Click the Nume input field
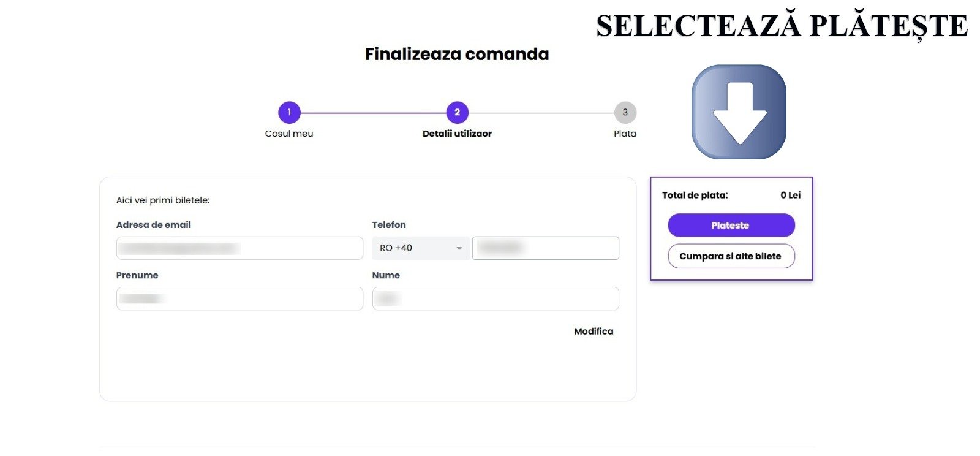980x456 pixels. pyautogui.click(x=496, y=298)
